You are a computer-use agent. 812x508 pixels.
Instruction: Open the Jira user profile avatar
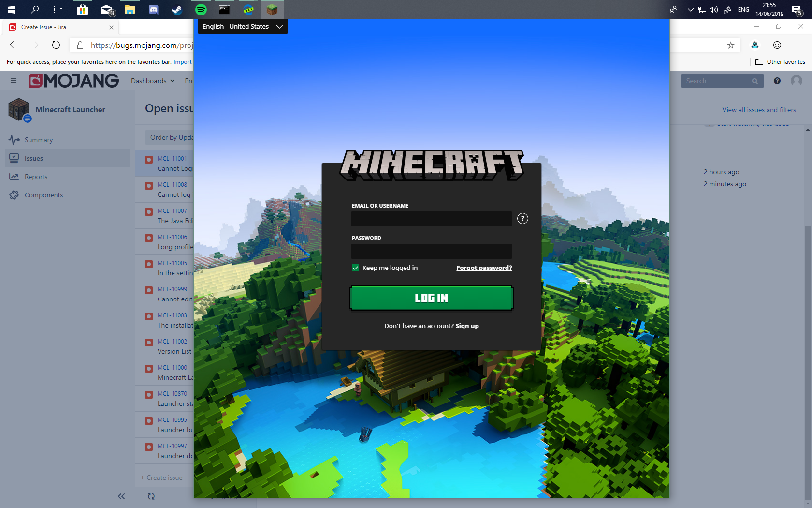(x=797, y=81)
